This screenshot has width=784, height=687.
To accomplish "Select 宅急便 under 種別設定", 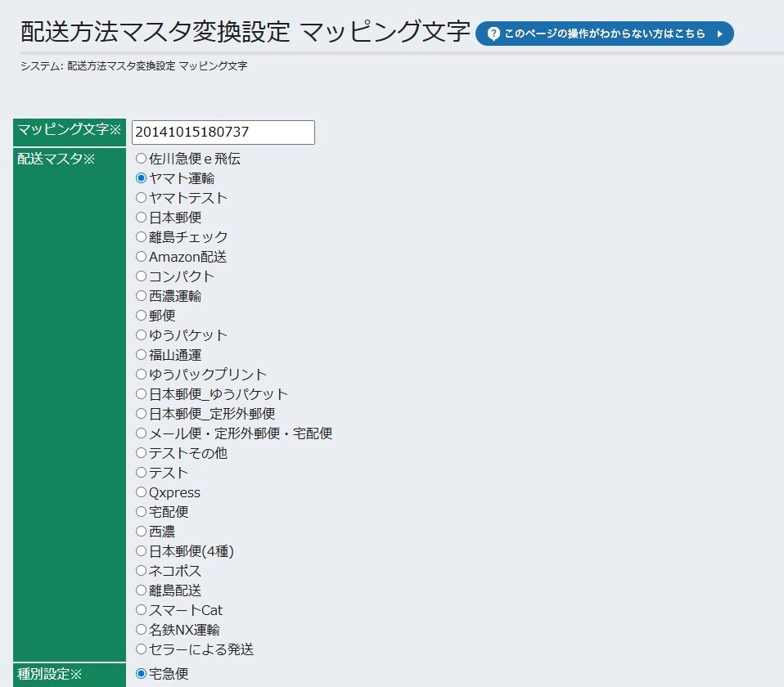I will click(x=141, y=674).
